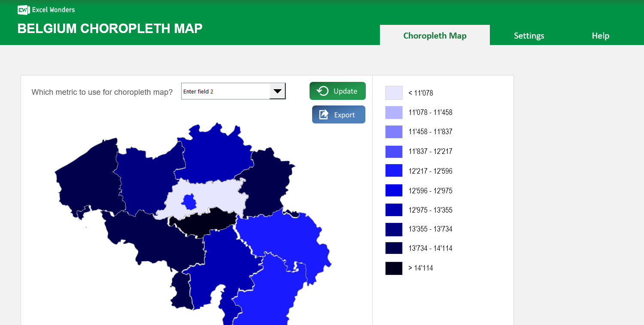Switch to the Settings tab
Image resolution: width=644 pixels, height=325 pixels.
coord(529,36)
